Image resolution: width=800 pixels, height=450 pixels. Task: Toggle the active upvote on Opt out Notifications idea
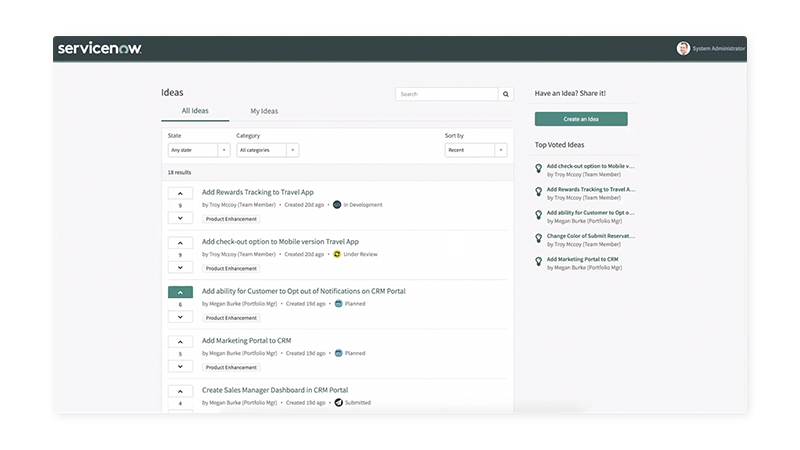pos(180,292)
